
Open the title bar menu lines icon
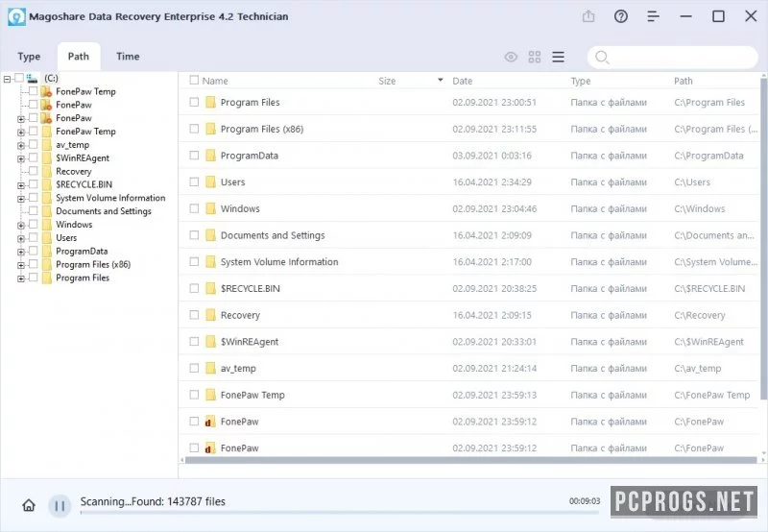tap(653, 16)
